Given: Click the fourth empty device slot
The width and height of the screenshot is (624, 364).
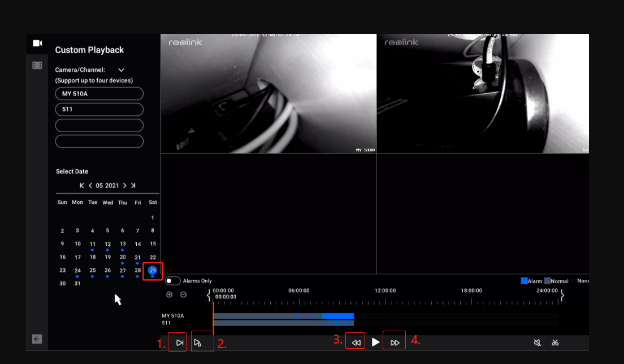Looking at the screenshot, I should (x=99, y=141).
